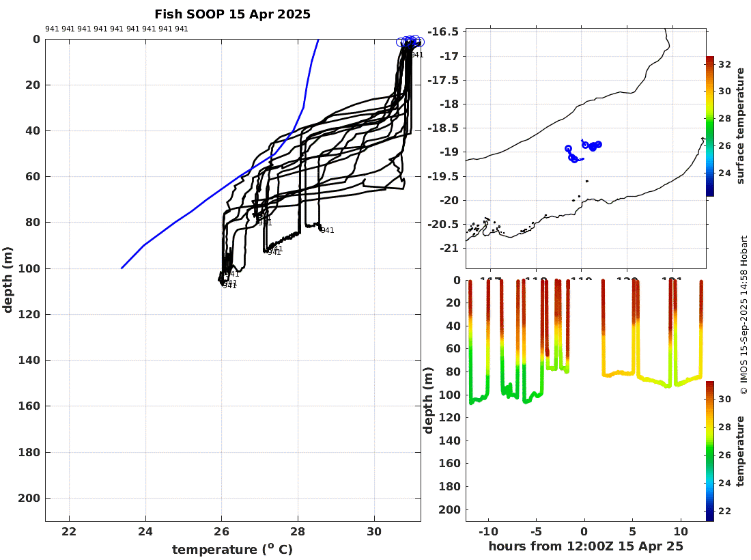751x560 pixels.
Task: Select the surface temperature color bar
Action: point(710,126)
